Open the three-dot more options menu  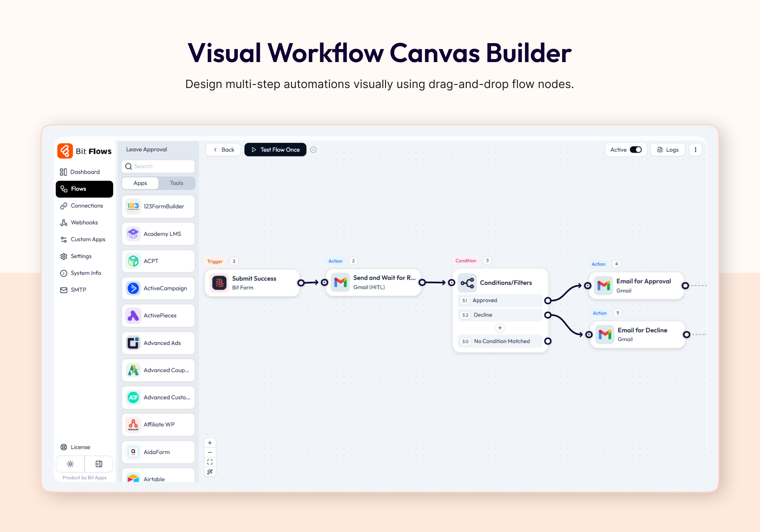click(x=695, y=150)
